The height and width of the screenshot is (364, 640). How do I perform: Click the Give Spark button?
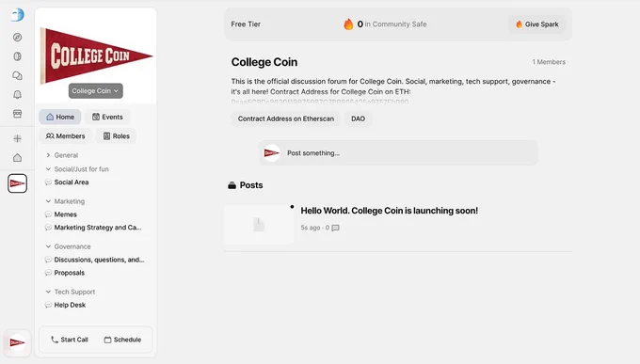536,24
